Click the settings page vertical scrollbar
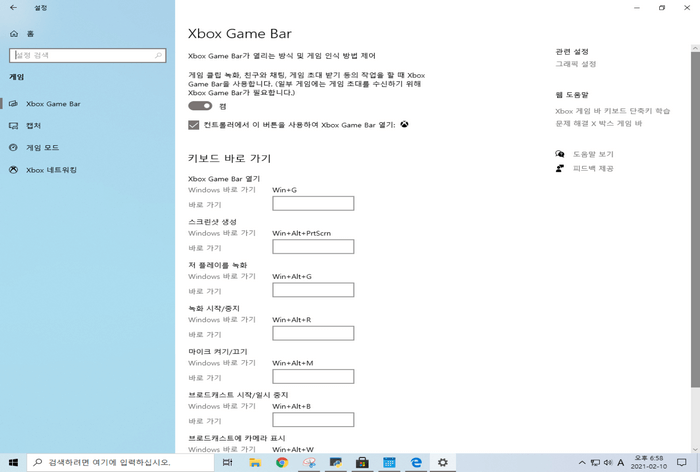Screen dimensions: 700x472 click(x=696, y=219)
